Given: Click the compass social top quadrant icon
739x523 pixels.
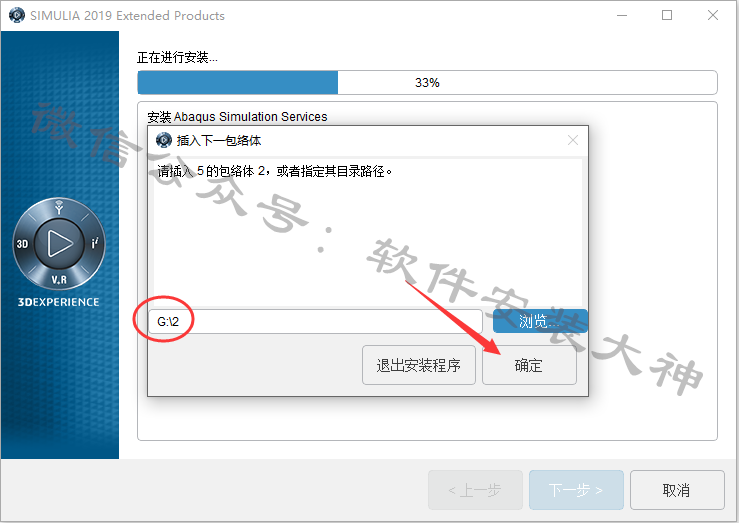Looking at the screenshot, I should coord(59,208).
